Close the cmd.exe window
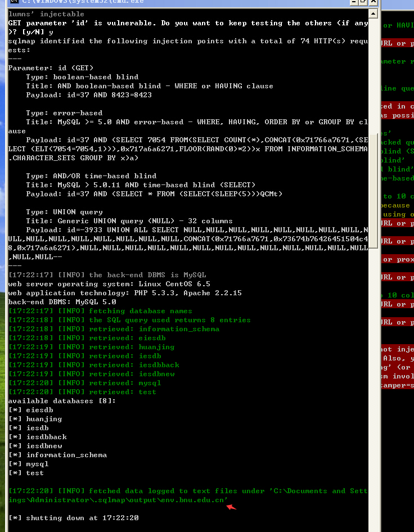The image size is (414, 532). point(373,2)
